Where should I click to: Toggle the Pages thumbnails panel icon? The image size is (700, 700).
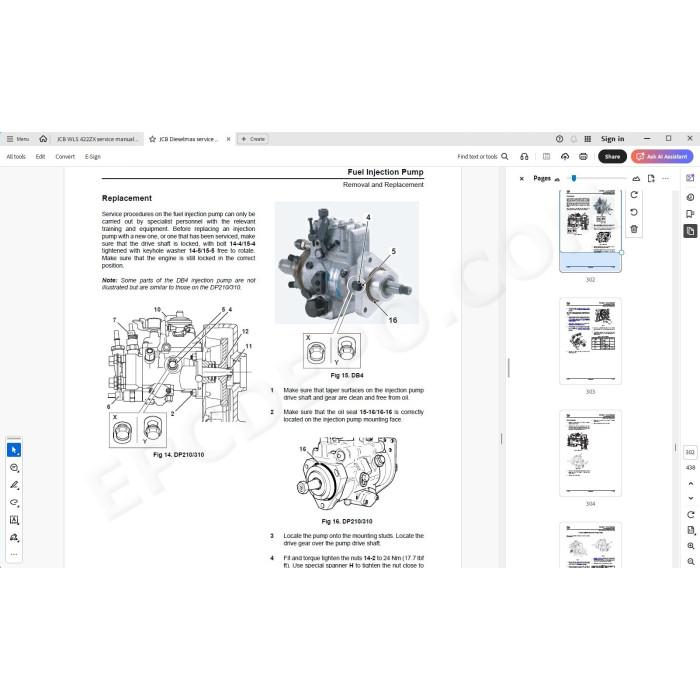click(x=690, y=231)
